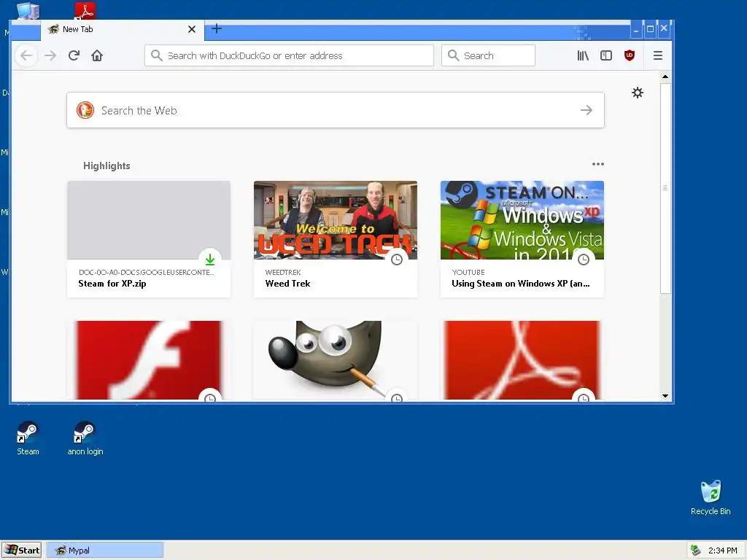747x560 pixels.
Task: Click the vertical scrollbar thumb
Action: (x=665, y=188)
